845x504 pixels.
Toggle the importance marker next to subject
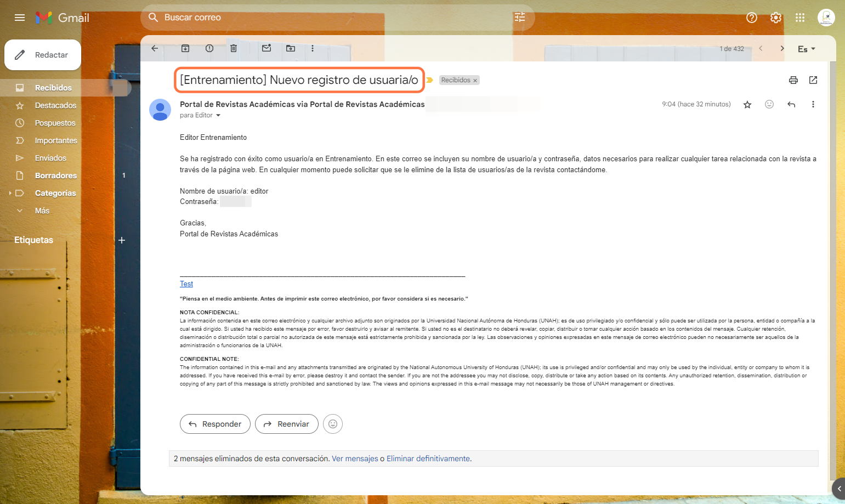click(430, 80)
